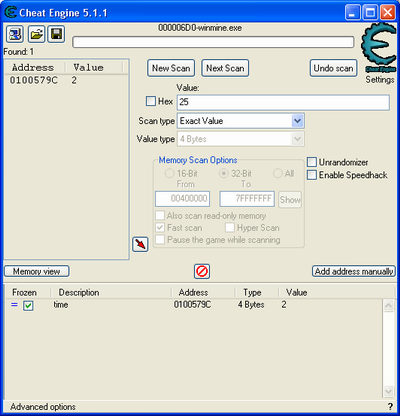
Task: Click the scan progress bar
Action: point(213,42)
